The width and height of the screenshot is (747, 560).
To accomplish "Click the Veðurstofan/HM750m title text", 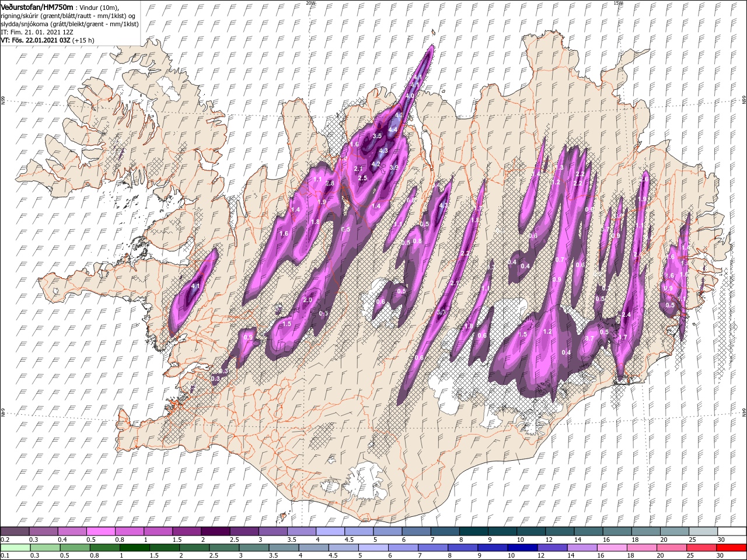I will [x=37, y=6].
